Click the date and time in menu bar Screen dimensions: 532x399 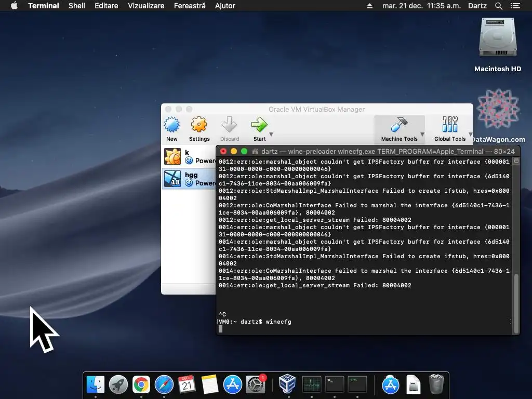[421, 6]
